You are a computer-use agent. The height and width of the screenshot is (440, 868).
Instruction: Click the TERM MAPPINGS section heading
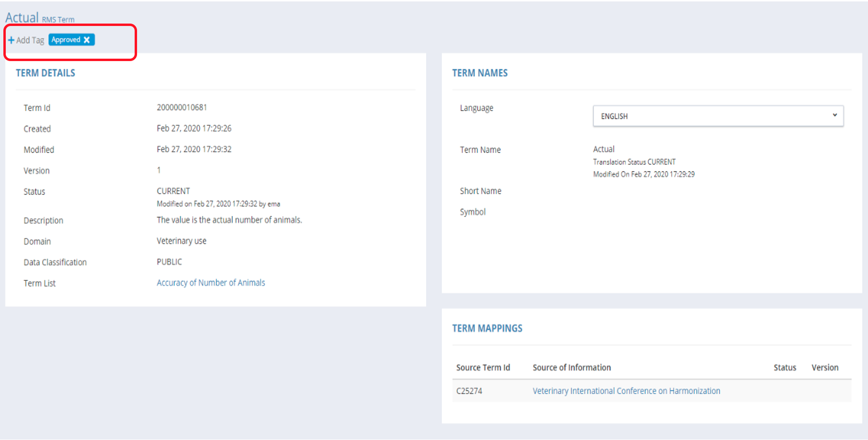tap(487, 328)
